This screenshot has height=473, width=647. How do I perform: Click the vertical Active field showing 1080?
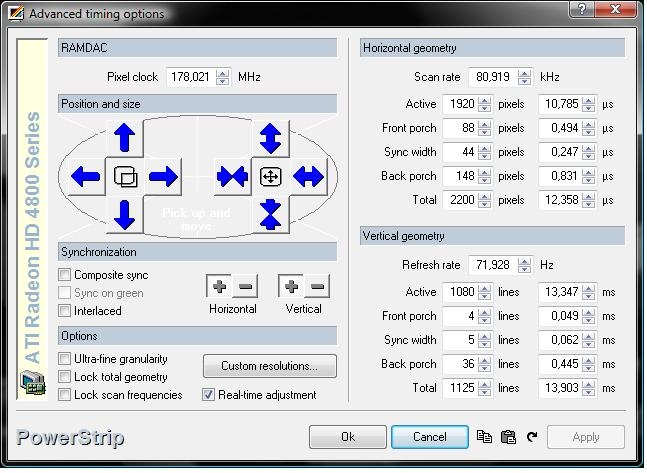click(x=460, y=292)
